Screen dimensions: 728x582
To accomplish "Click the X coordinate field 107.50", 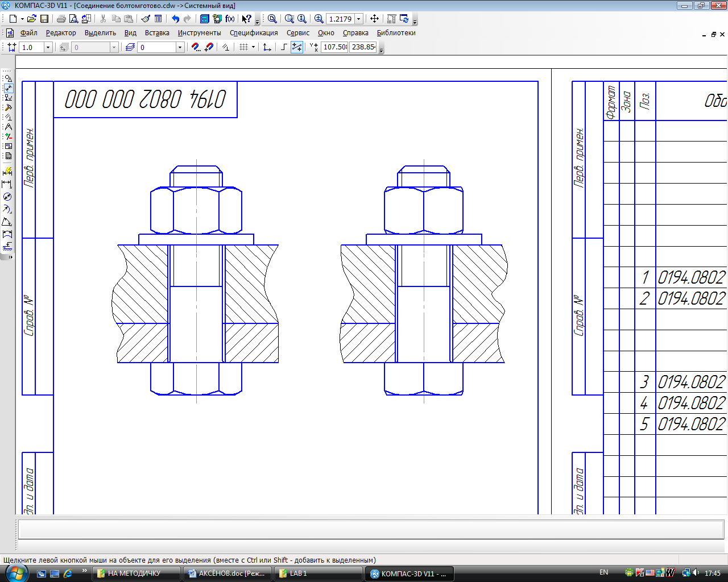I will (x=334, y=47).
